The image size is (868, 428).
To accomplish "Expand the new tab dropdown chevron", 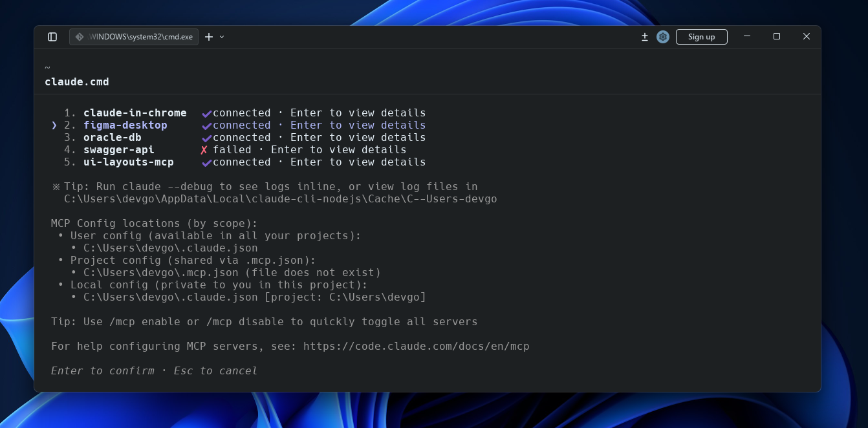I will point(222,37).
